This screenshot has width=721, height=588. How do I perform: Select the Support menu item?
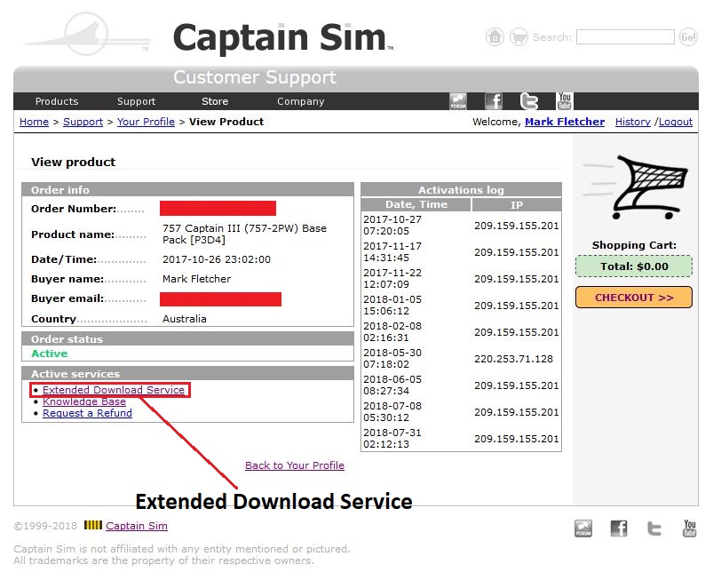136,101
